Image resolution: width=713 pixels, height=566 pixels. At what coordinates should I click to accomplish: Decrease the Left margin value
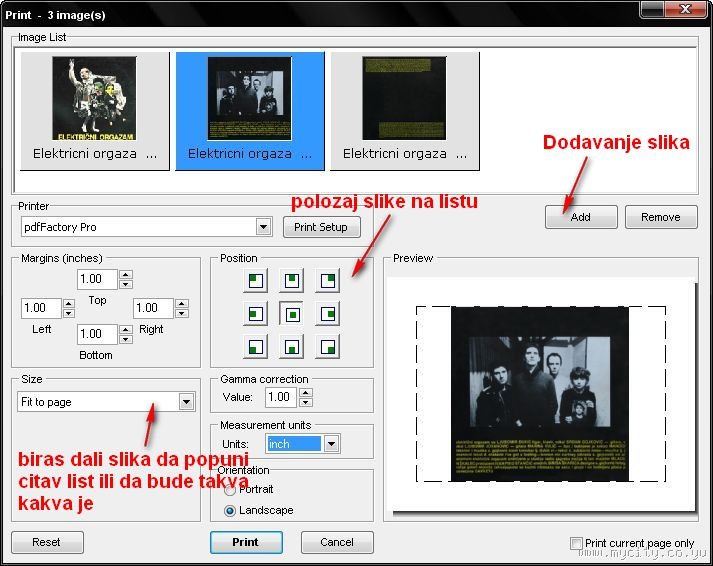69,313
